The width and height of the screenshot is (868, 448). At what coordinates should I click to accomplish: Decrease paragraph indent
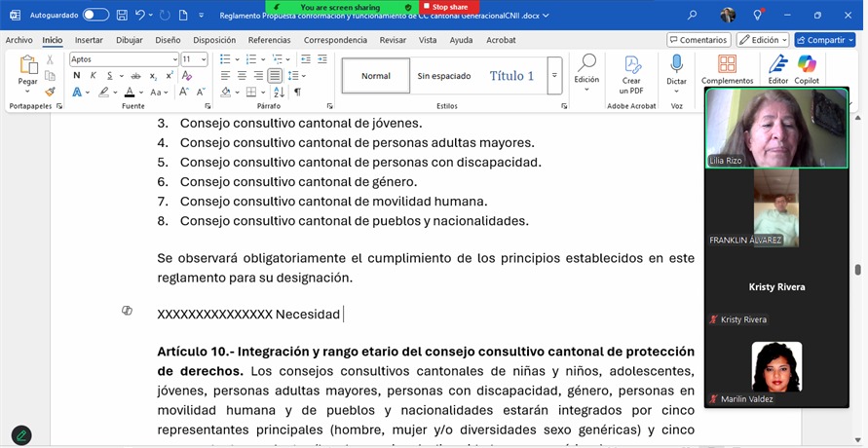306,59
